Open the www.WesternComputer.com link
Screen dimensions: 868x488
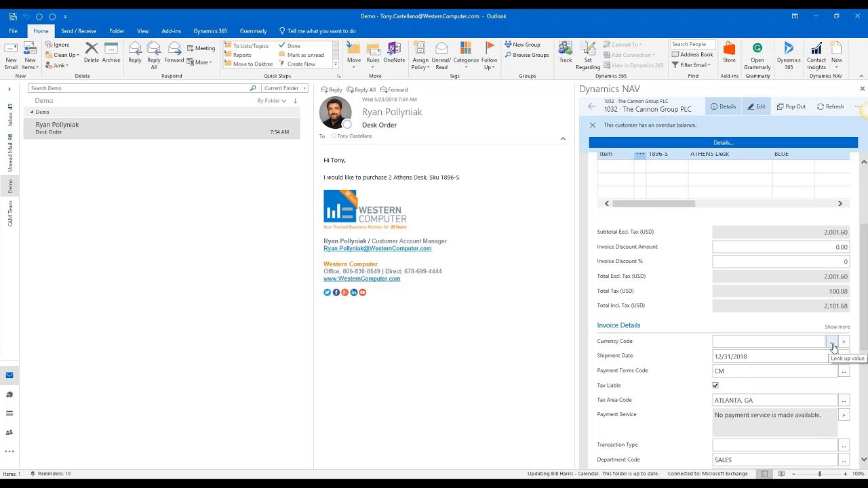pos(361,279)
